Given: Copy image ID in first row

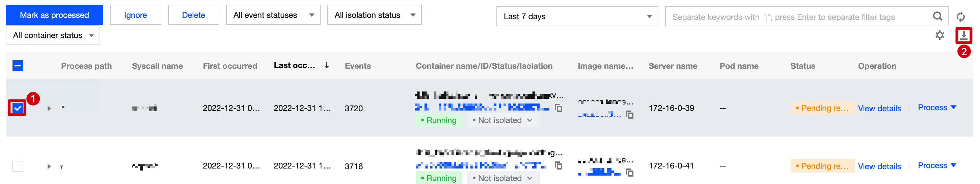Looking at the screenshot, I should 630,115.
